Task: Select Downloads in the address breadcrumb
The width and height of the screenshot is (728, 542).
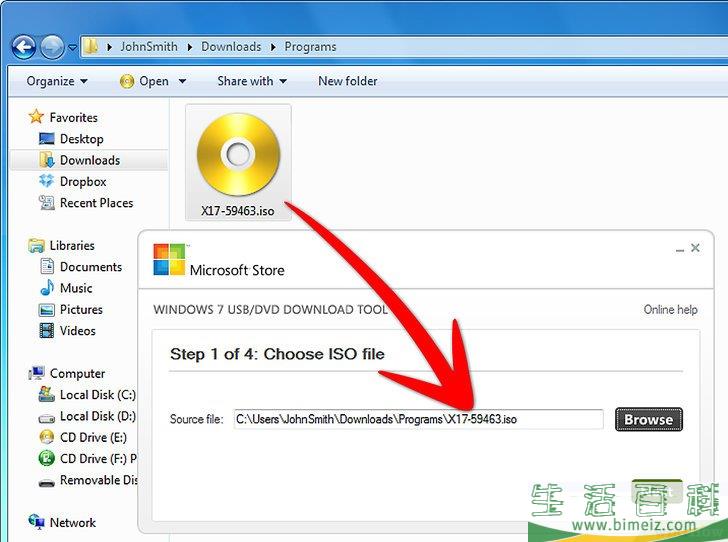Action: click(x=231, y=46)
